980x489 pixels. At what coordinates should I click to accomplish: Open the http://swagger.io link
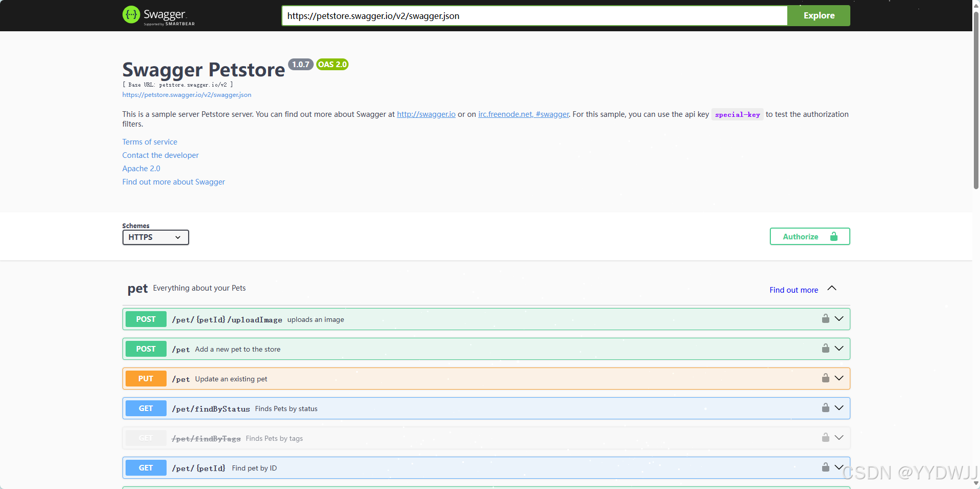point(426,114)
